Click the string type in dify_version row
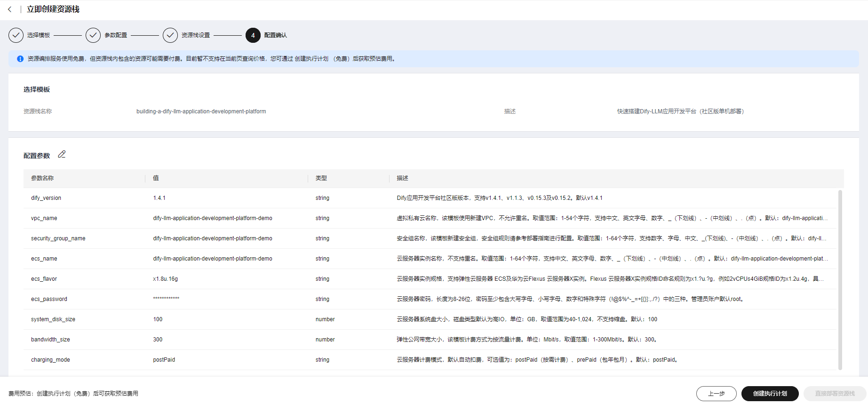The height and width of the screenshot is (404, 868). [322, 198]
